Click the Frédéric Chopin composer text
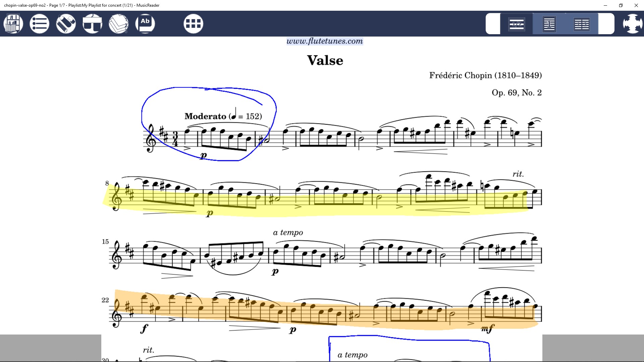The height and width of the screenshot is (362, 644). click(485, 75)
